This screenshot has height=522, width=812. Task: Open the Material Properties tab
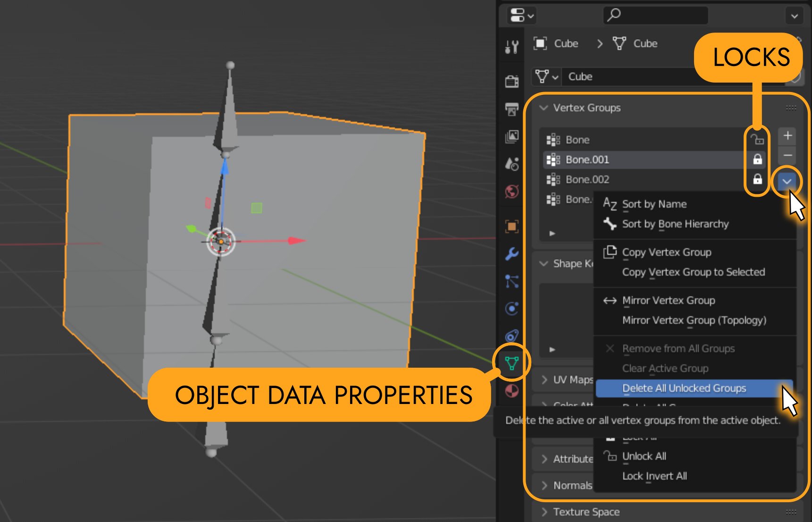(x=511, y=391)
